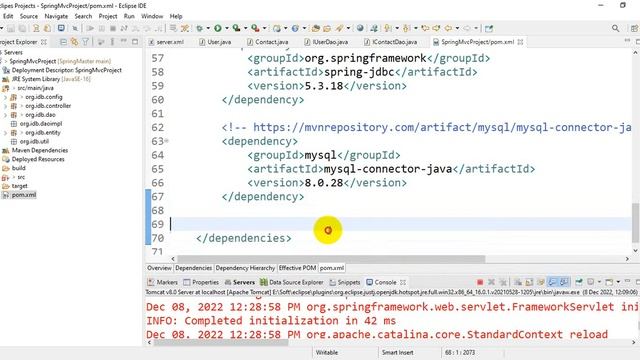The height and width of the screenshot is (360, 640).
Task: Select org.idb.daoimpl package in tree
Action: pos(41,124)
